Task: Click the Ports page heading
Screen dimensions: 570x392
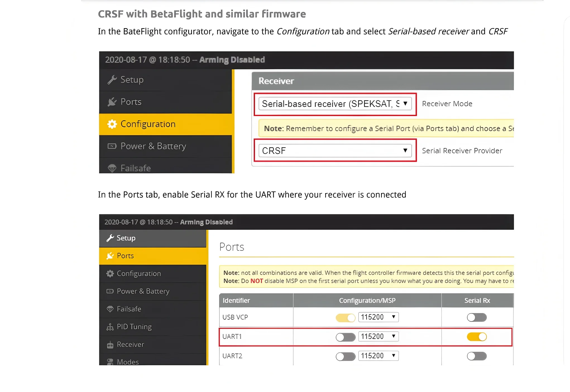Action: pyautogui.click(x=232, y=247)
